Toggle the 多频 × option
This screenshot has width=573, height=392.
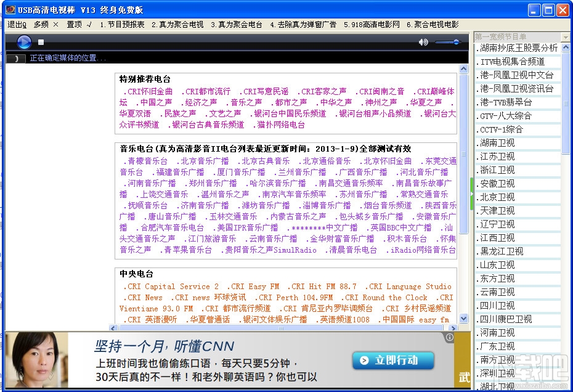pos(46,25)
